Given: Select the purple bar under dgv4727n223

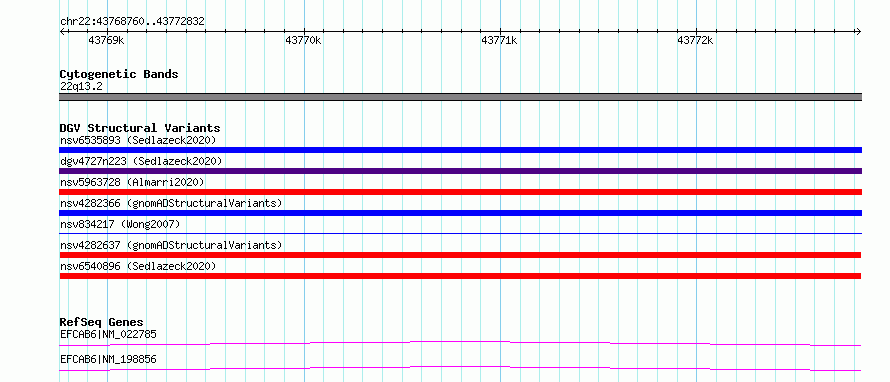Looking at the screenshot, I should tap(460, 171).
